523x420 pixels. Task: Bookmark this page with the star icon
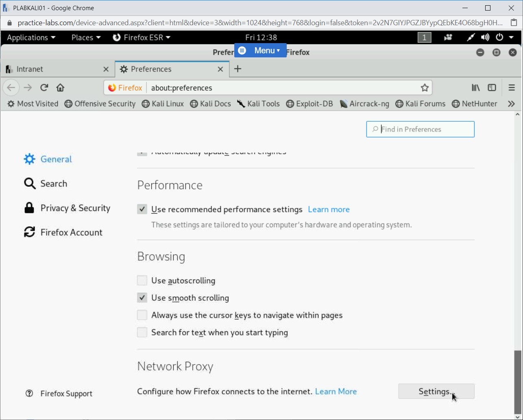(x=425, y=88)
